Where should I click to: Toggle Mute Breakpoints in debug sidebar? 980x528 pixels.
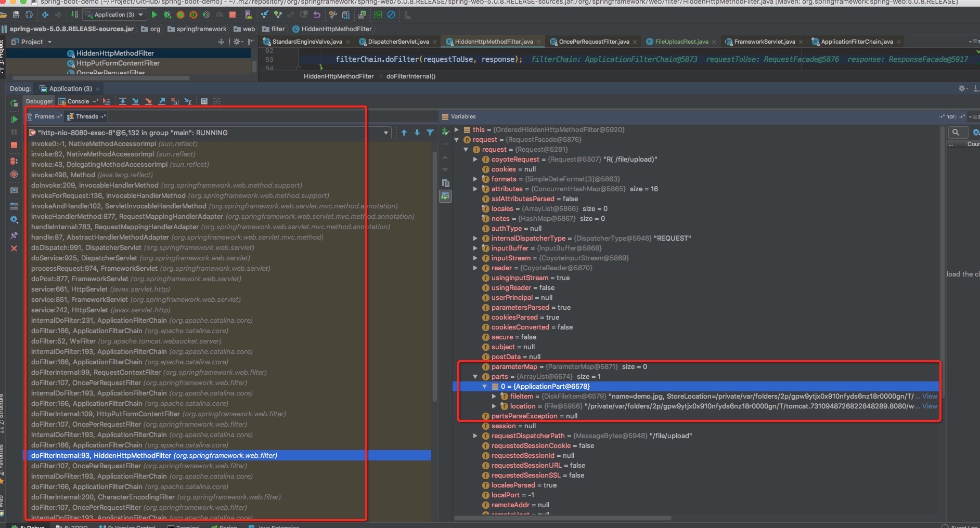[14, 175]
